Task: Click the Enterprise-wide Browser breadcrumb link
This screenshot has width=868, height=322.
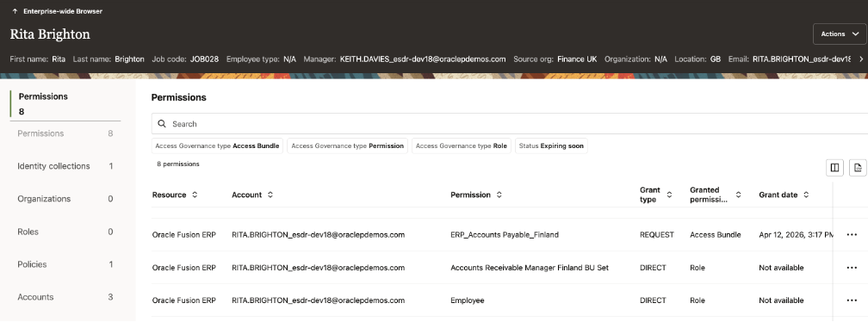Action: pos(63,11)
